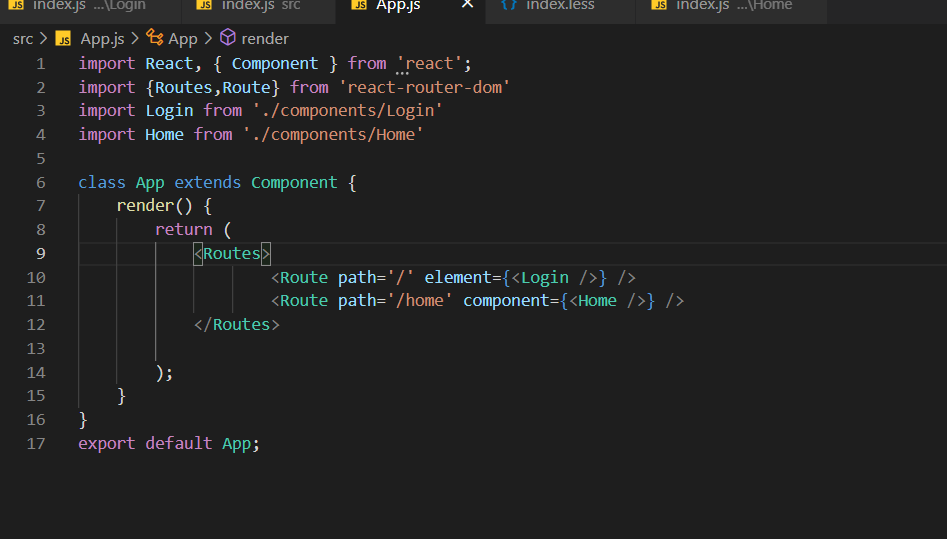Screen dimensions: 947x539
Task: Click 'extends' keyword on line 6
Action: pyautogui.click(x=207, y=182)
